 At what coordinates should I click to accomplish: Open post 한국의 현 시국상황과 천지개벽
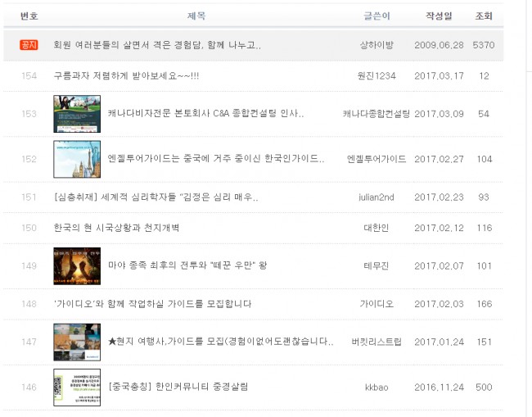click(116, 228)
